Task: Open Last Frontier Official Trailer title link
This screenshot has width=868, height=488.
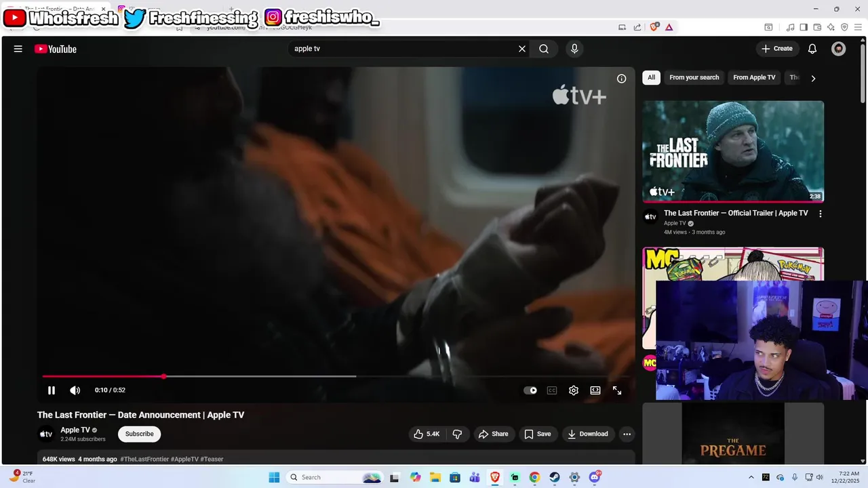Action: click(x=736, y=213)
